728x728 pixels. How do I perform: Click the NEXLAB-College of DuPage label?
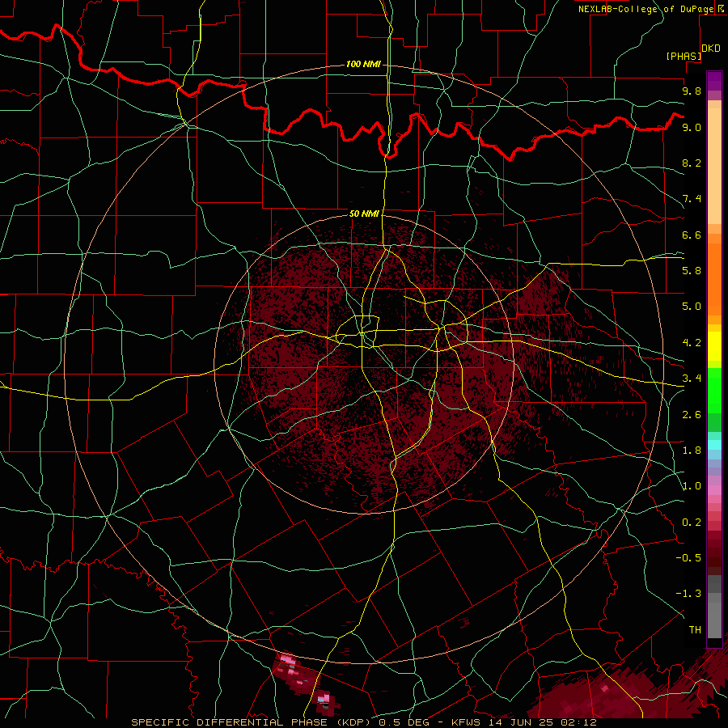tap(645, 9)
